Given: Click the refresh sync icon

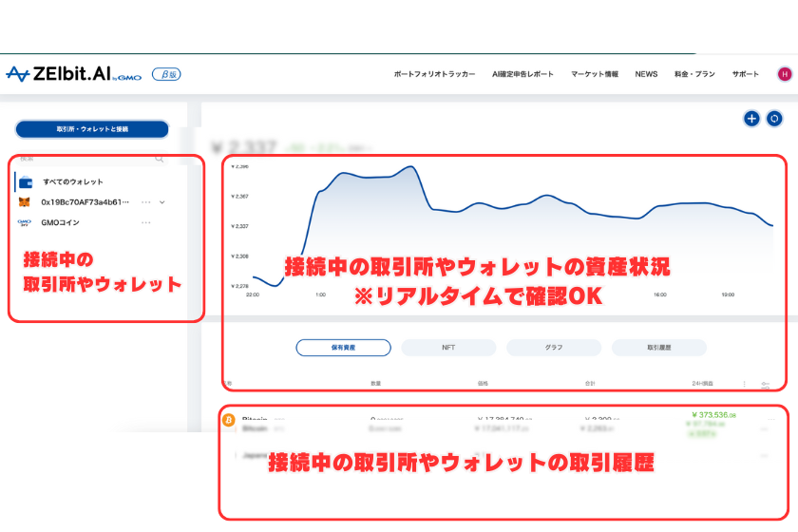Looking at the screenshot, I should 774,119.
